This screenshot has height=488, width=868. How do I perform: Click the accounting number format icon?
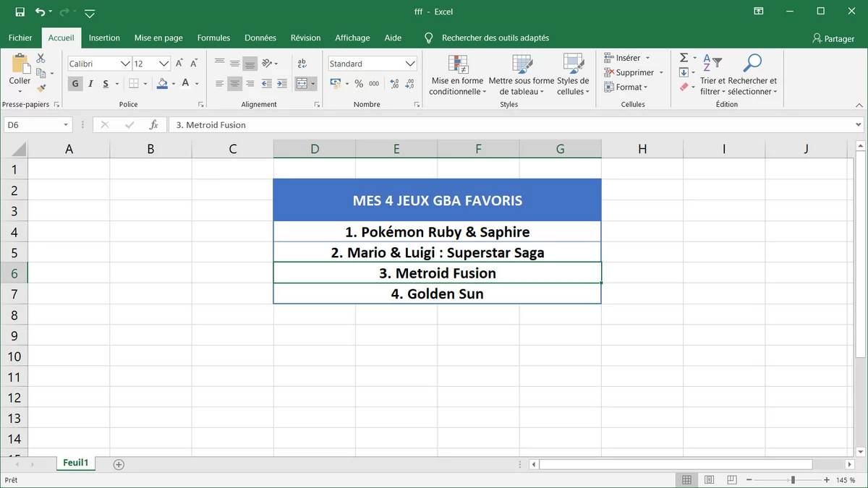coord(336,84)
